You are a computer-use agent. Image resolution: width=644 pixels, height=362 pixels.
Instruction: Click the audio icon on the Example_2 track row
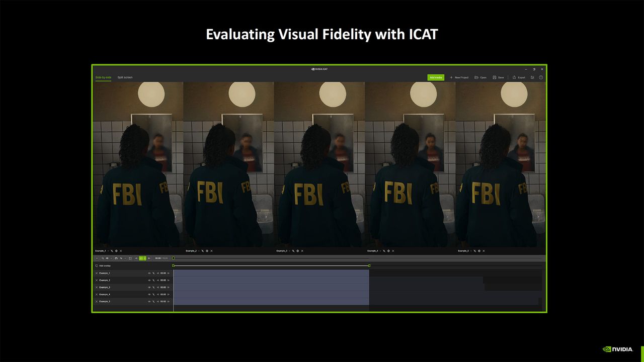153,280
